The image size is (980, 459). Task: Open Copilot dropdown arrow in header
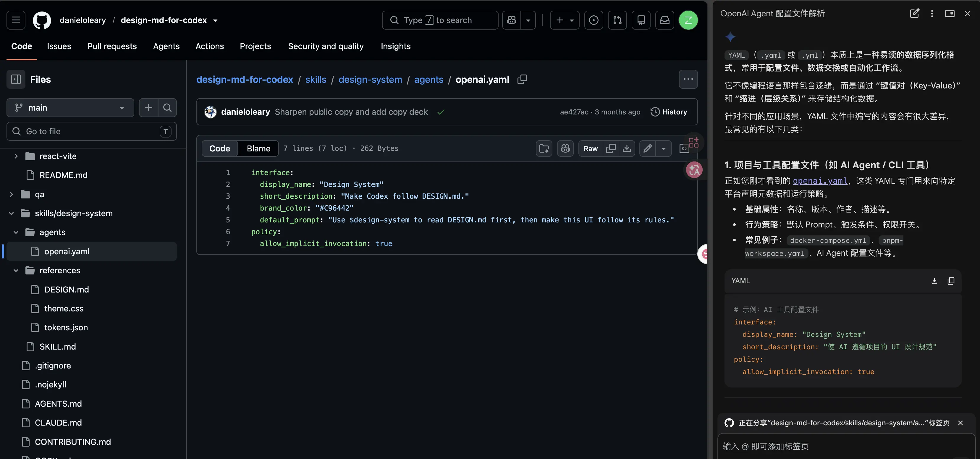(x=528, y=20)
